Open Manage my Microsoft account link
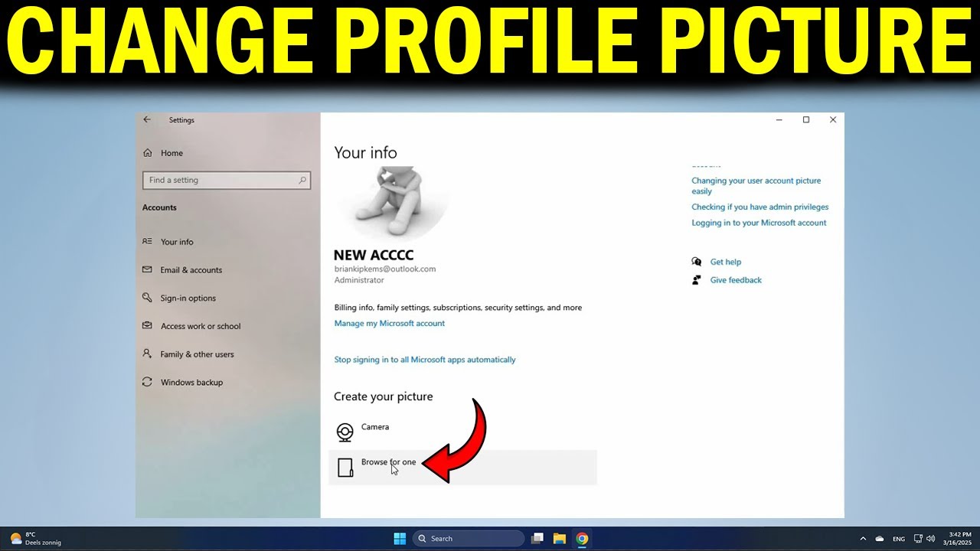This screenshot has height=551, width=980. (x=389, y=323)
